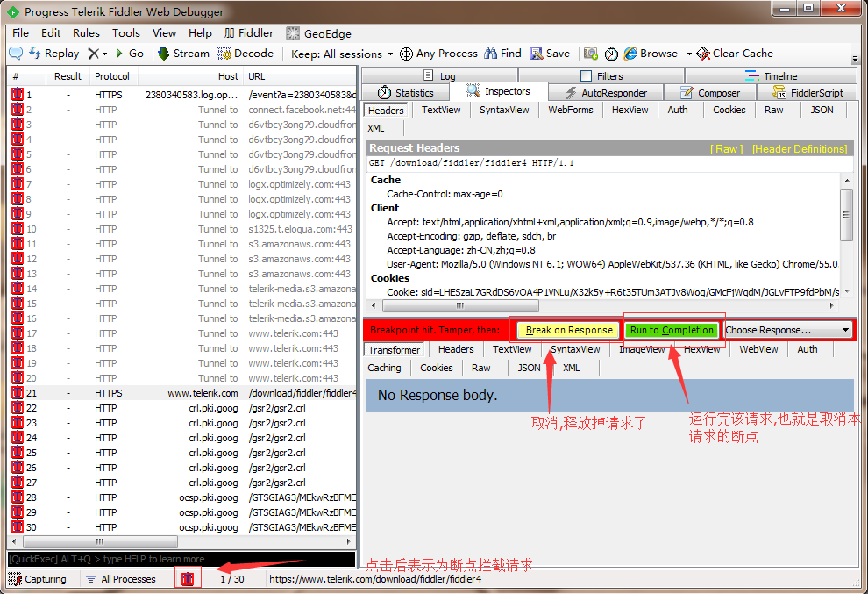The image size is (868, 594).
Task: Open the File menu
Action: click(x=20, y=33)
